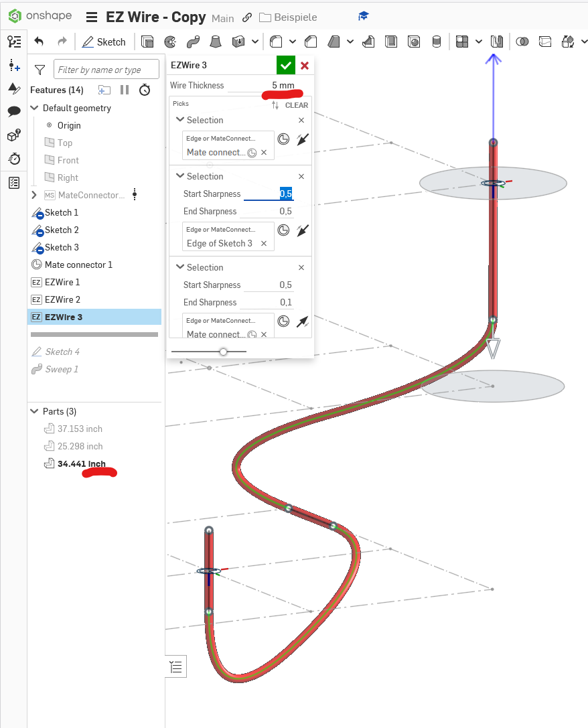588x728 pixels.
Task: Click the insert configuration icon in sidebar
Action: click(x=14, y=66)
